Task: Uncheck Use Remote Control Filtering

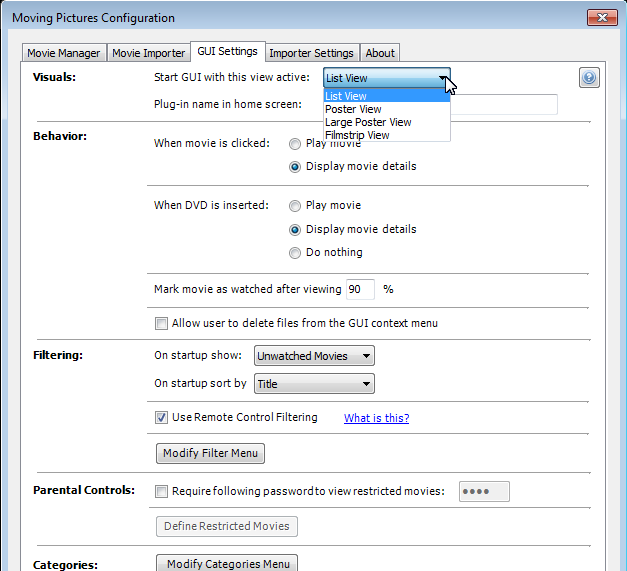Action: 161,418
